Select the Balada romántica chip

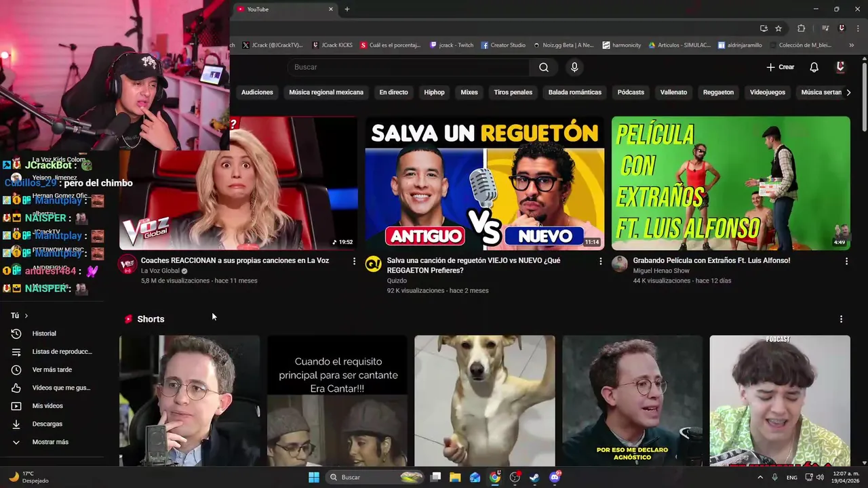[575, 92]
